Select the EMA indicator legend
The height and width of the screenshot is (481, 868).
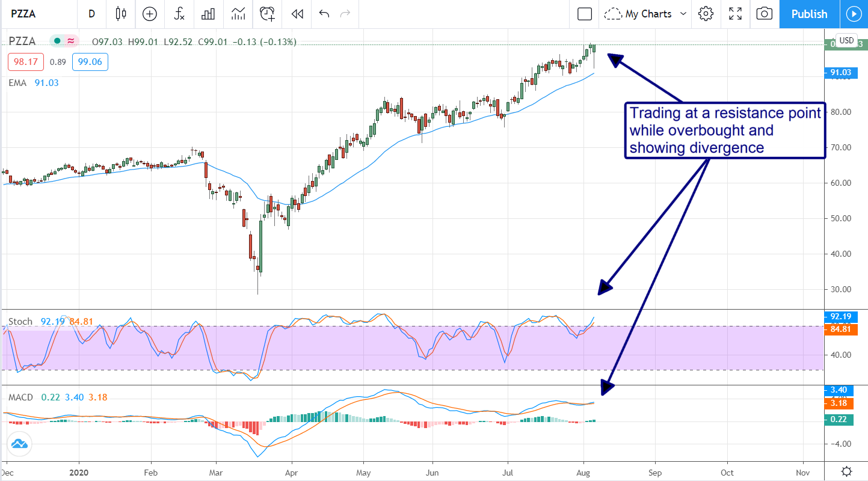[17, 83]
